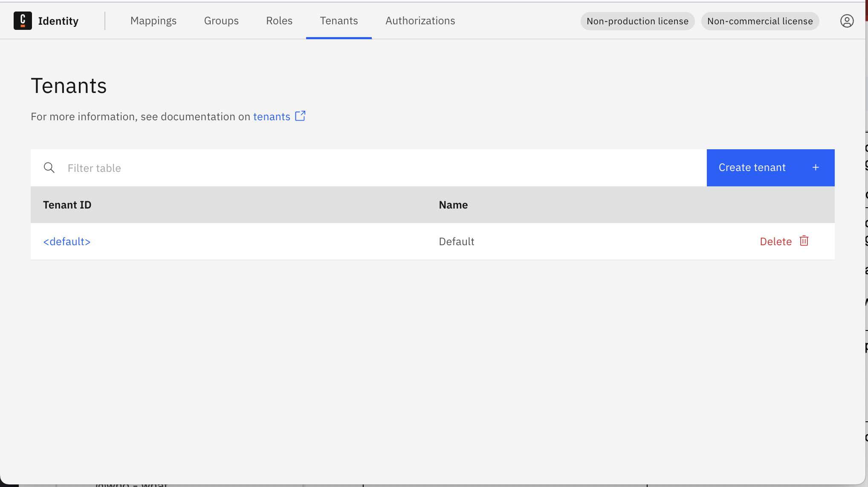Follow the tenants documentation link
Image resolution: width=868 pixels, height=487 pixels.
pos(271,116)
